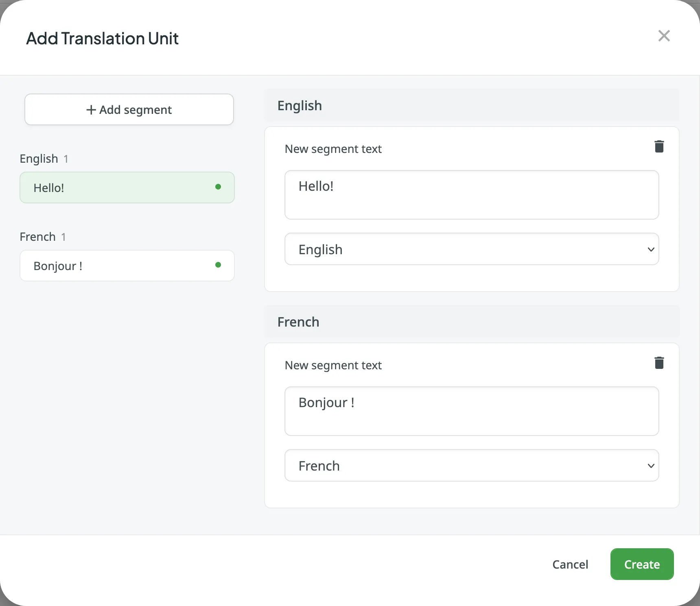Viewport: 700px width, 606px height.
Task: Delete the English segment using trash icon
Action: (x=659, y=146)
